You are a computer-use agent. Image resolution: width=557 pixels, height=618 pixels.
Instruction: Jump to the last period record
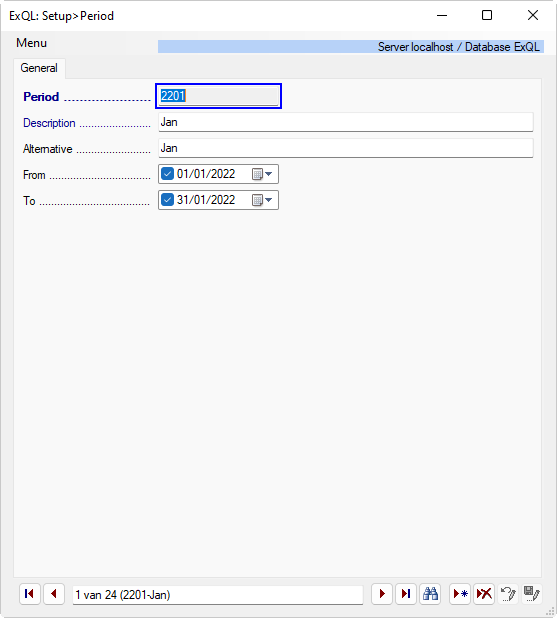coord(406,594)
